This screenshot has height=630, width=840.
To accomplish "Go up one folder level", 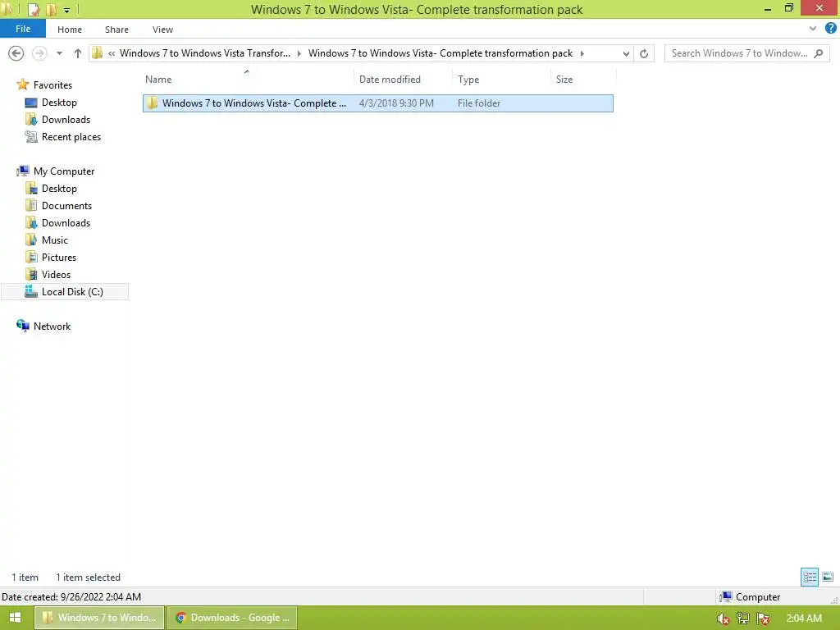I will [x=78, y=53].
